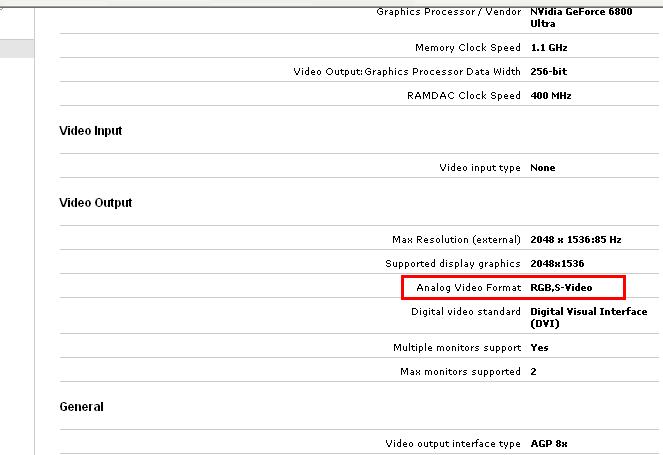
Task: Click the 2048 x 1536:85 Hz value
Action: point(575,240)
